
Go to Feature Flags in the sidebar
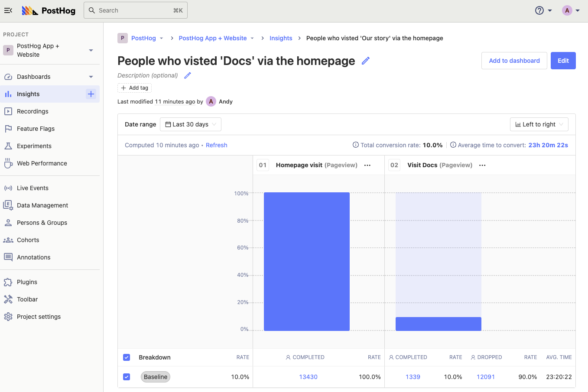pos(36,129)
